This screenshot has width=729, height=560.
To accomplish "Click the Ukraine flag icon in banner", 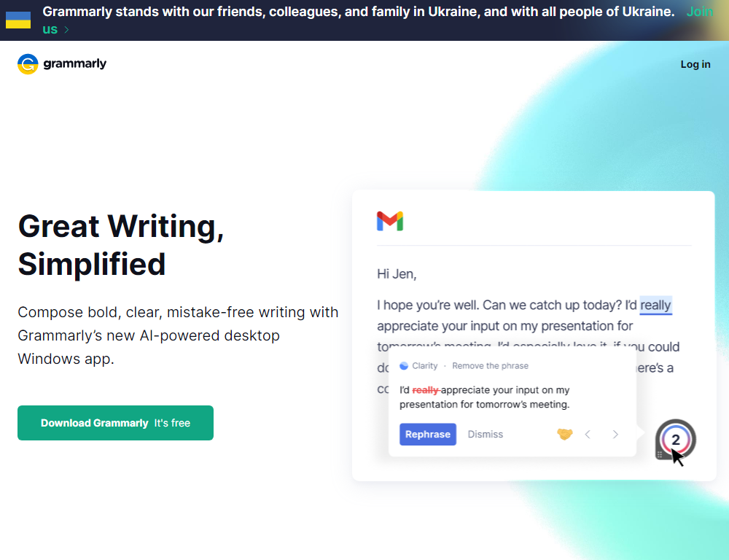I will (x=18, y=20).
